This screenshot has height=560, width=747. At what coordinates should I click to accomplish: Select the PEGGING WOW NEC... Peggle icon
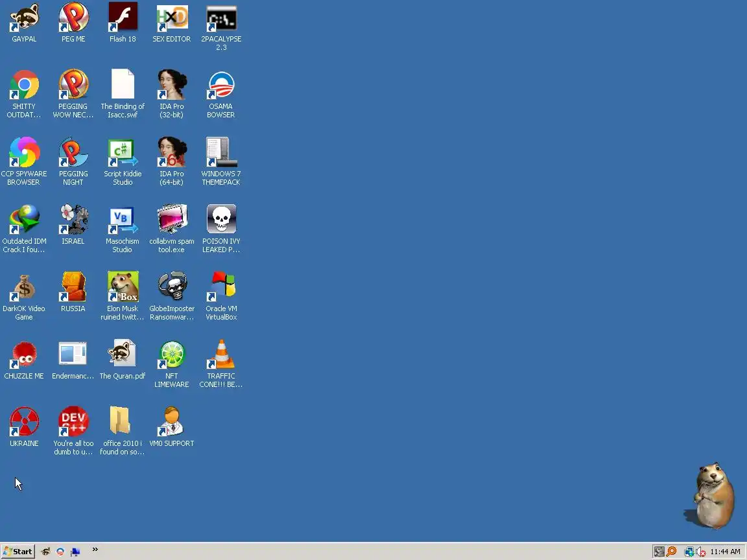73,85
